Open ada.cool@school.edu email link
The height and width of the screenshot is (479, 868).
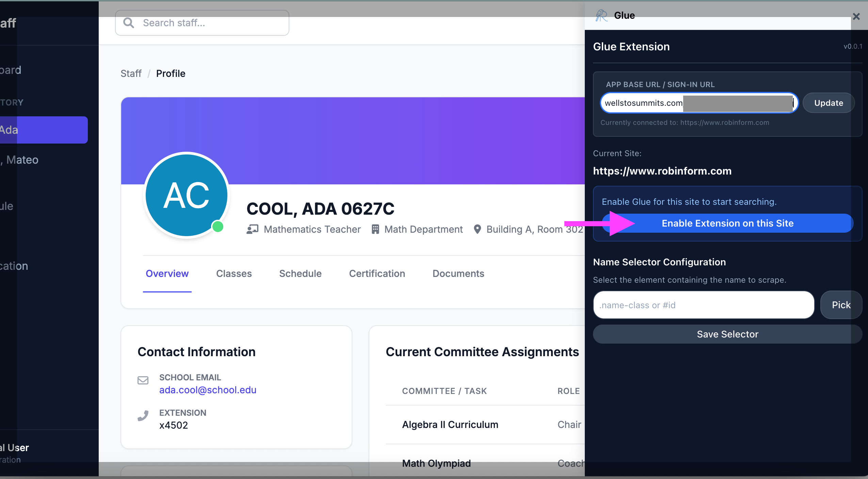pyautogui.click(x=208, y=390)
